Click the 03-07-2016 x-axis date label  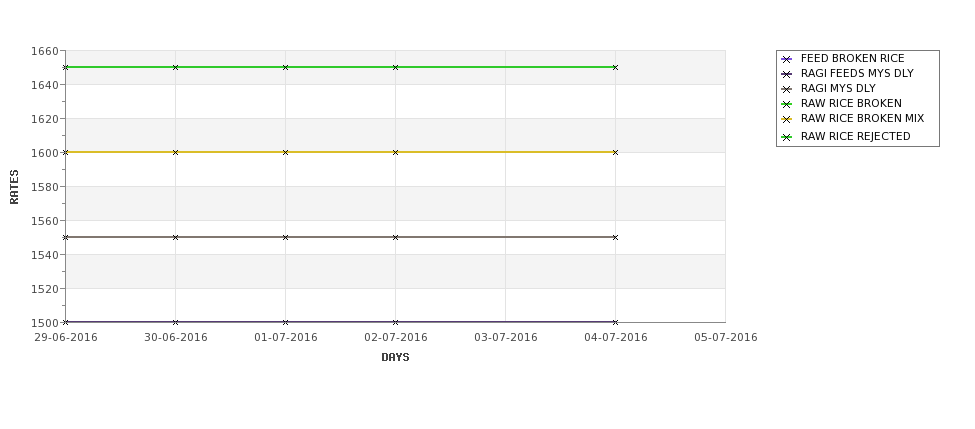coord(506,338)
